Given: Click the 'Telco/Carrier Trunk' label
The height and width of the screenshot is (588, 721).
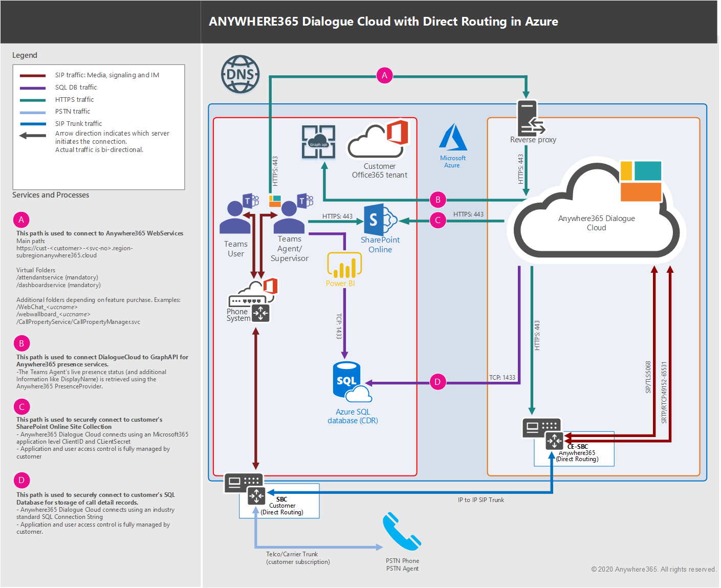Looking at the screenshot, I should 292,554.
